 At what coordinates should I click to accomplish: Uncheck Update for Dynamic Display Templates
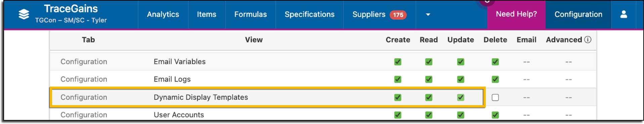(461, 97)
